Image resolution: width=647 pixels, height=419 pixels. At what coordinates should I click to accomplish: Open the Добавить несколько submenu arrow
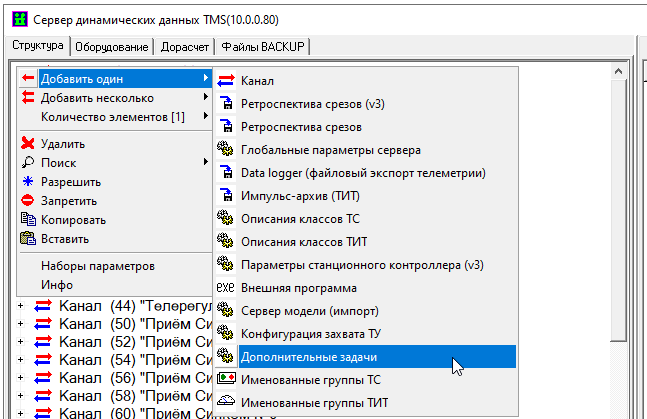pos(205,98)
